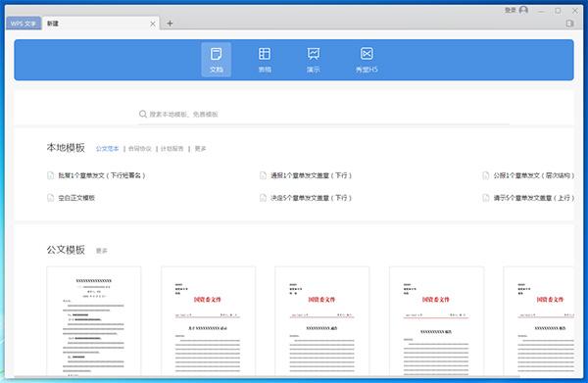
Task: Click the search magnifier icon
Action: point(142,114)
